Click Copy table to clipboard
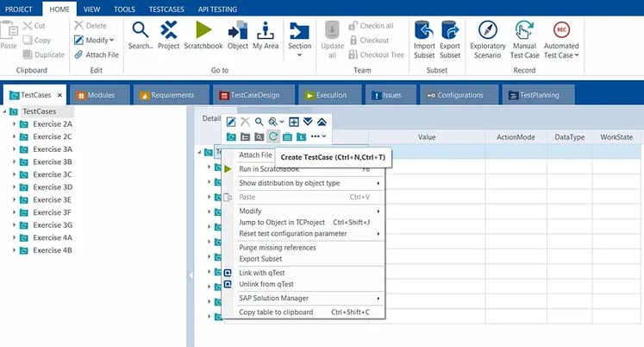The width and height of the screenshot is (644, 347). pyautogui.click(x=304, y=312)
